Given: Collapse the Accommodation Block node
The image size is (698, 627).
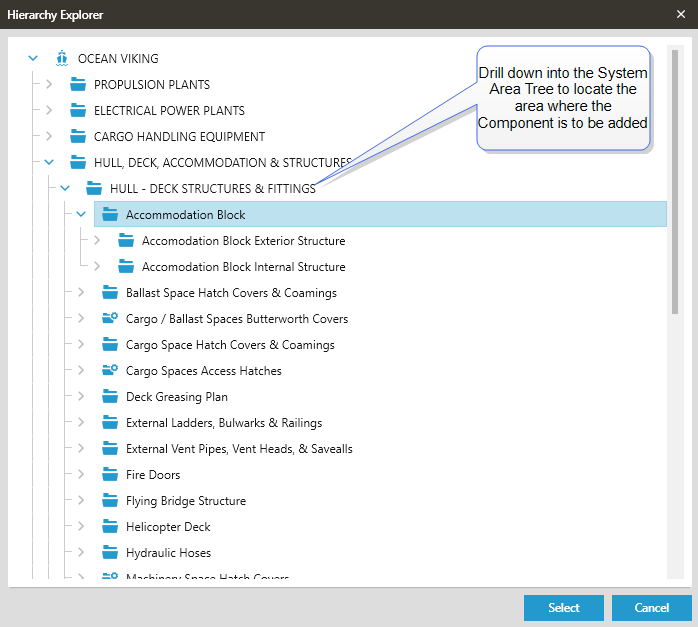Looking at the screenshot, I should 81,215.
